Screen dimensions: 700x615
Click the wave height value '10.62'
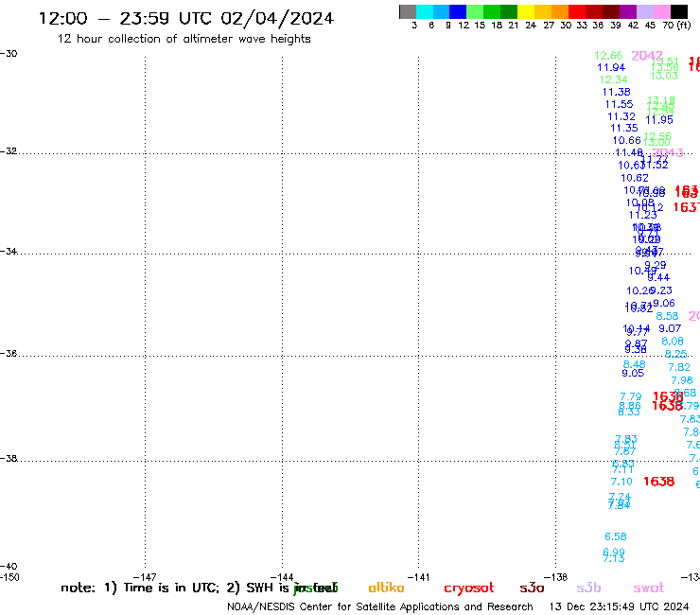635,178
